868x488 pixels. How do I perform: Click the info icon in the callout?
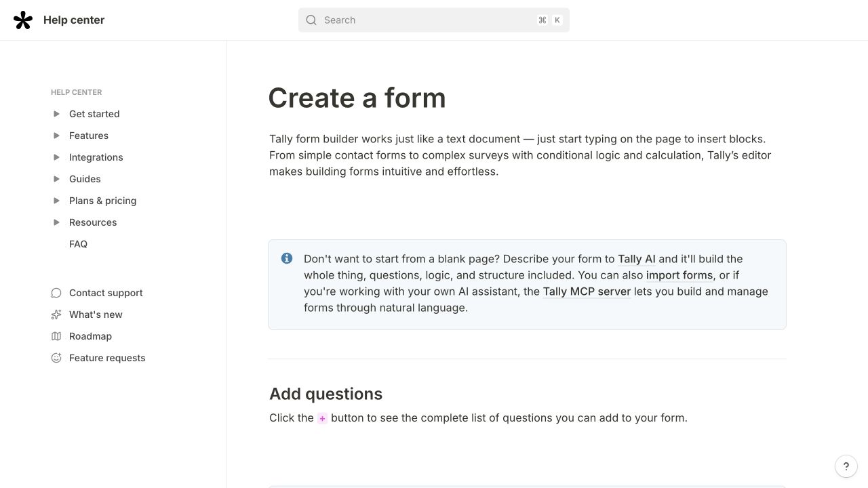(x=287, y=258)
